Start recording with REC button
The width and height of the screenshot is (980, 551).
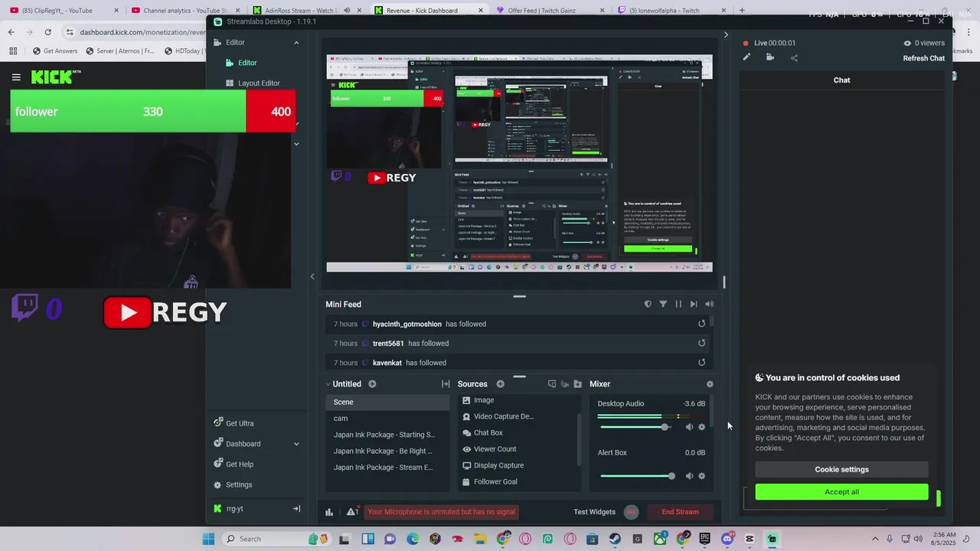631,512
